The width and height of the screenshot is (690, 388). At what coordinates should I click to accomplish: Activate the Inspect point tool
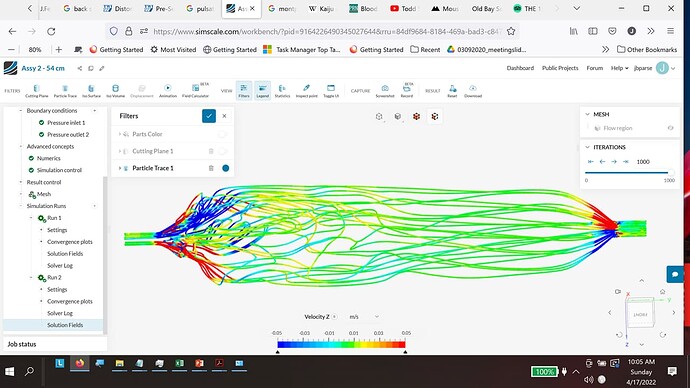click(306, 91)
